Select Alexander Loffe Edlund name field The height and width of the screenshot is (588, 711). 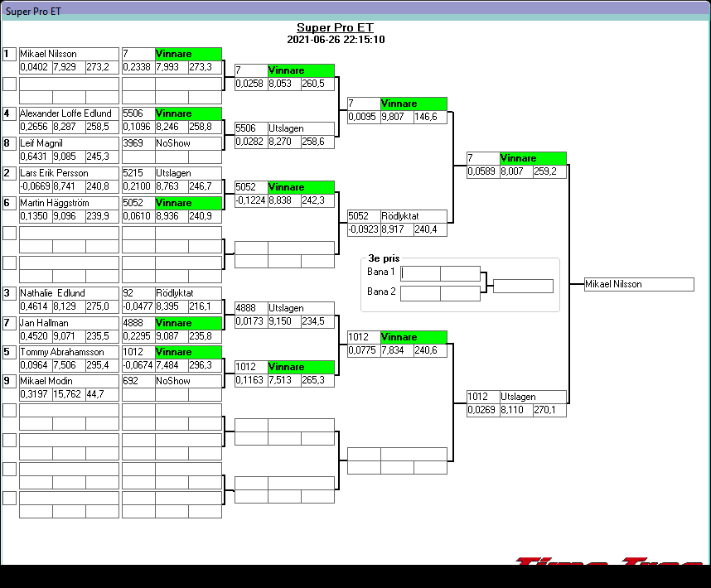coord(69,113)
